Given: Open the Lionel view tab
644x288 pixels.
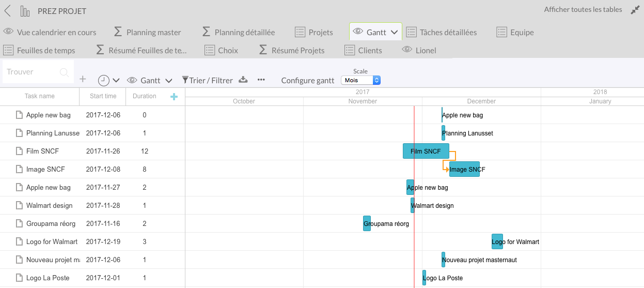Looking at the screenshot, I should (x=419, y=50).
